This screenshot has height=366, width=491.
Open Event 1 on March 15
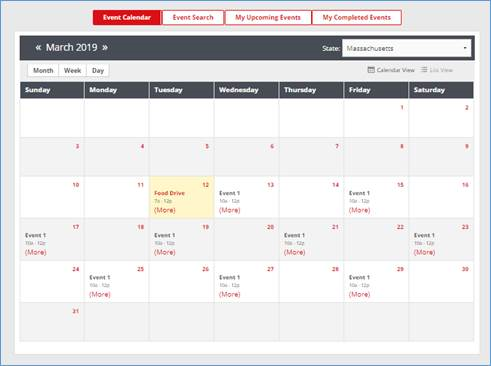point(359,193)
